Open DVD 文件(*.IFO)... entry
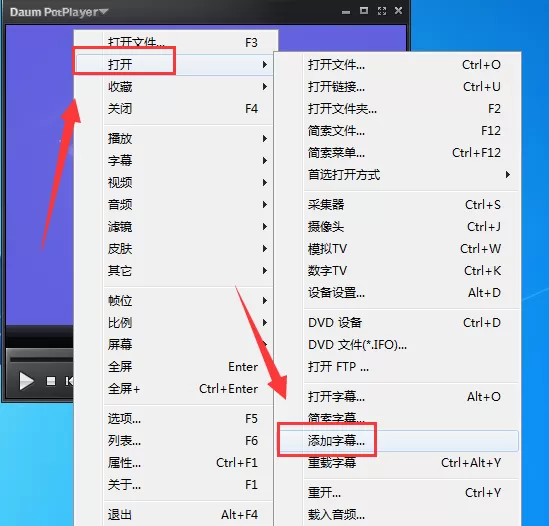 397,345
